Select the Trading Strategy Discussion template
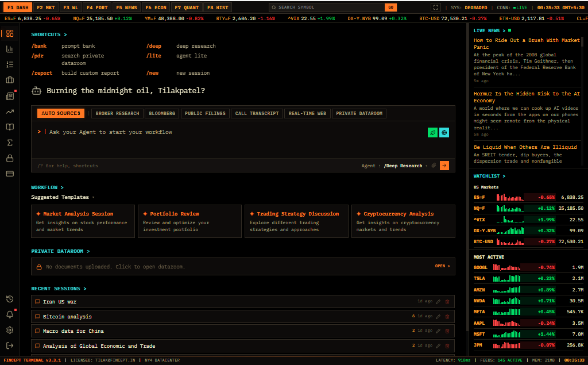The image size is (588, 365). point(297,221)
